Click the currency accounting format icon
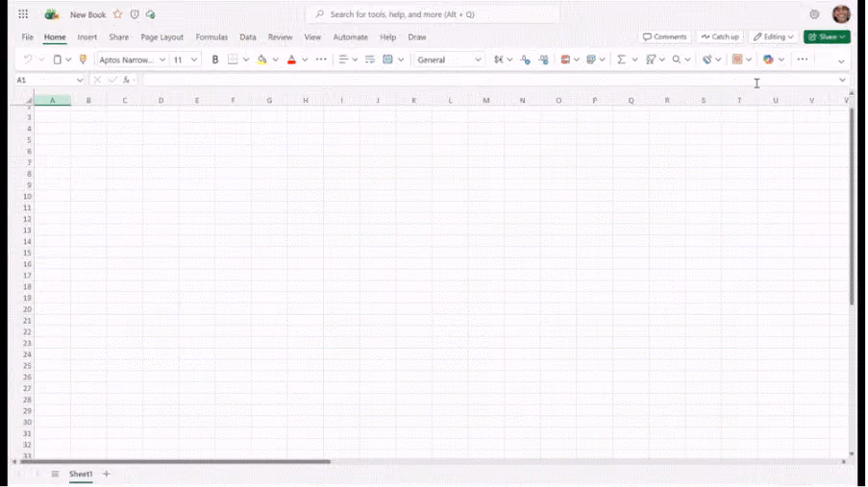 pos(499,60)
